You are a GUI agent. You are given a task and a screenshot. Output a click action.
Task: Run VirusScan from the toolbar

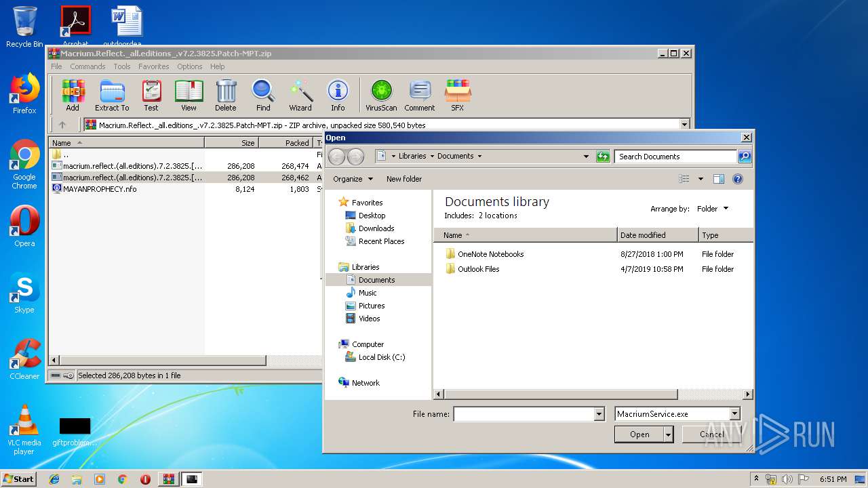pos(381,96)
